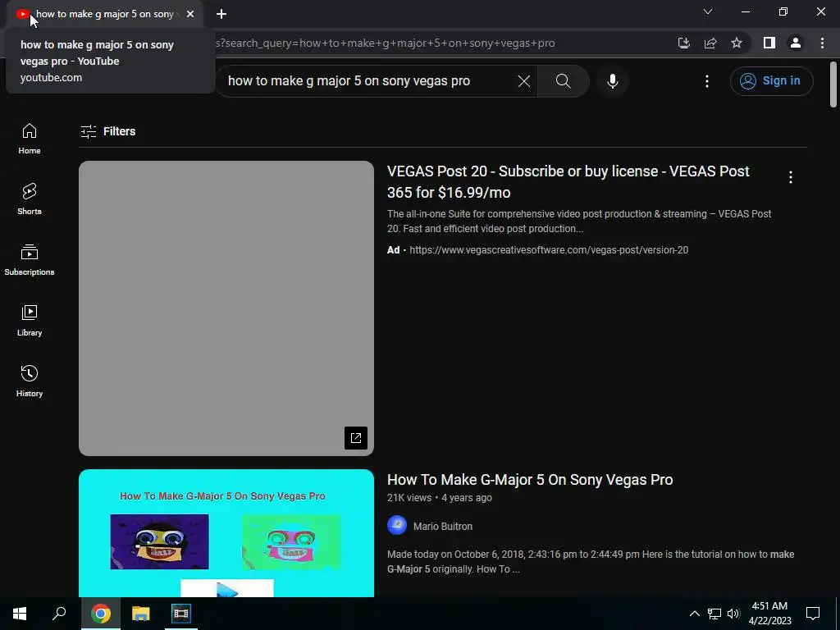The height and width of the screenshot is (630, 840).
Task: Open Subscriptions in the sidebar
Action: (x=30, y=260)
